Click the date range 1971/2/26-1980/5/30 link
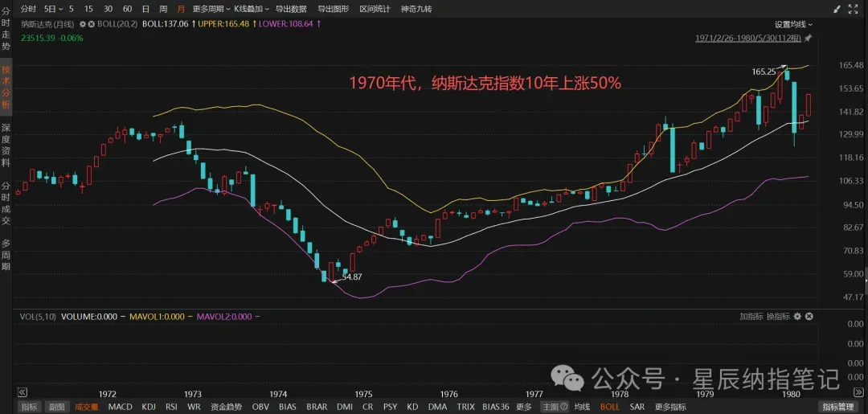This screenshot has height=414, width=868. (x=748, y=39)
